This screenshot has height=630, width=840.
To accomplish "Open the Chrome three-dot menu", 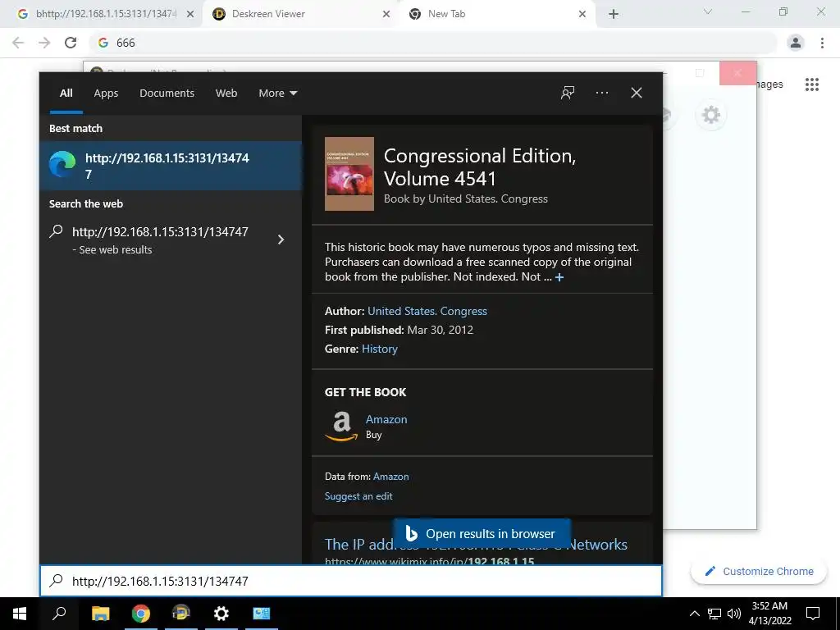I will tap(822, 43).
